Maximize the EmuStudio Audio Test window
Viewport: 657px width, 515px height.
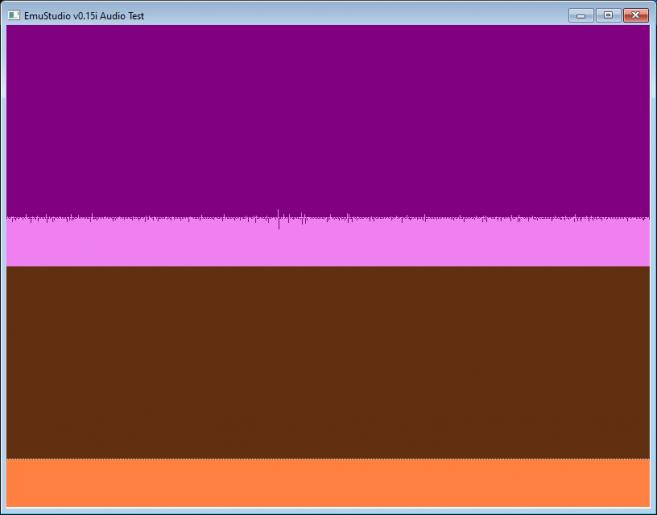tap(607, 15)
